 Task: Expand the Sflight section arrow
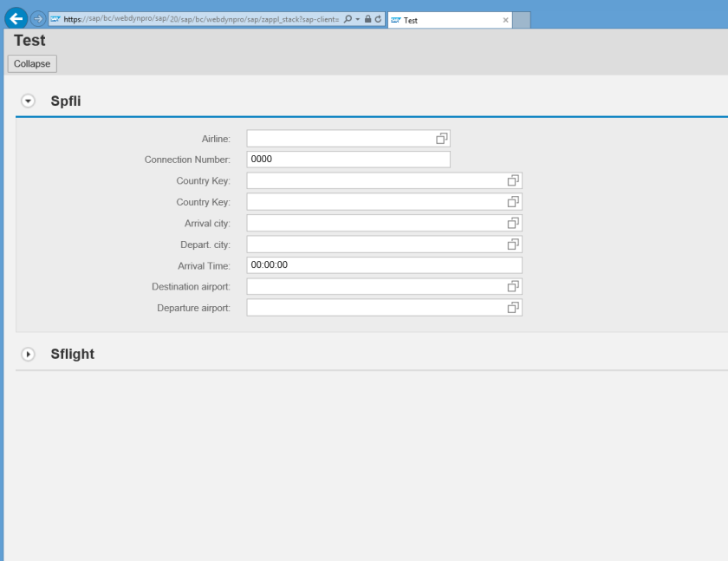tap(28, 355)
